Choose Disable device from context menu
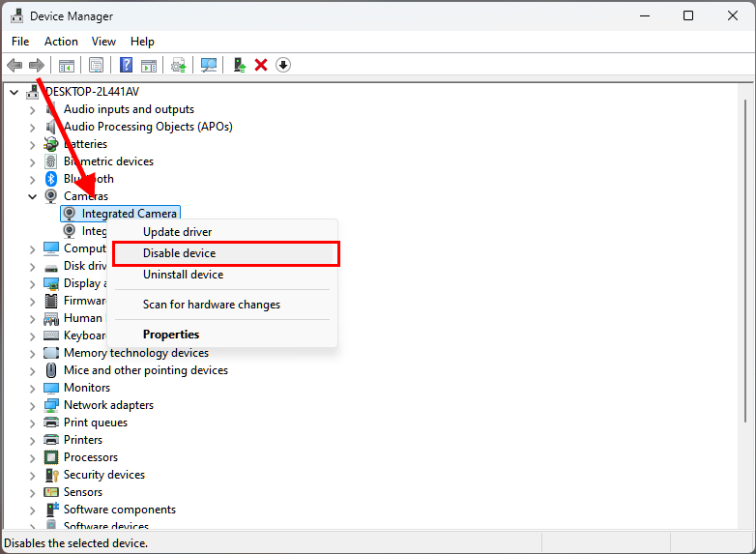 (180, 253)
